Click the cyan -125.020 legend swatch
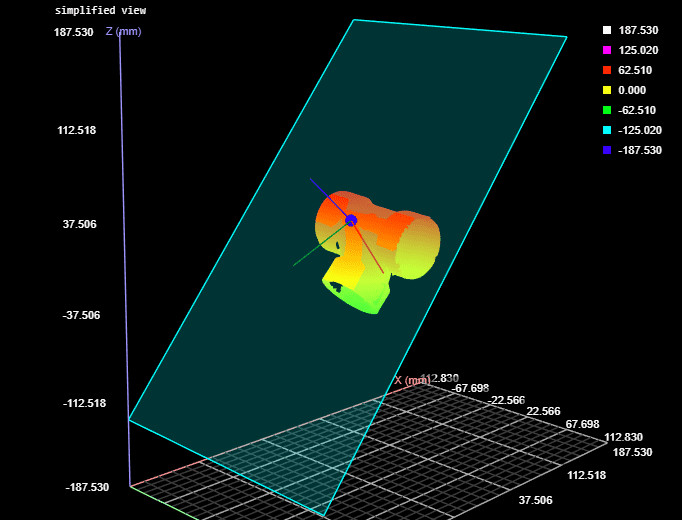The width and height of the screenshot is (682, 520). point(607,130)
